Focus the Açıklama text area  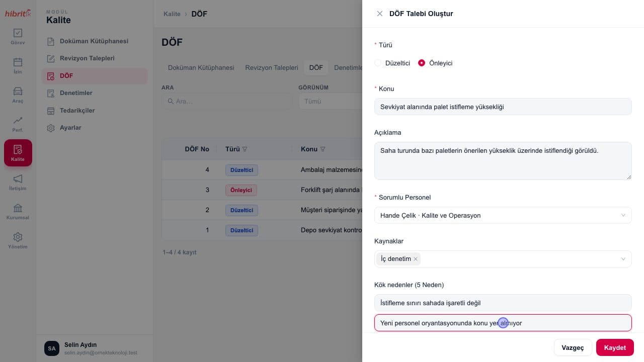click(503, 161)
